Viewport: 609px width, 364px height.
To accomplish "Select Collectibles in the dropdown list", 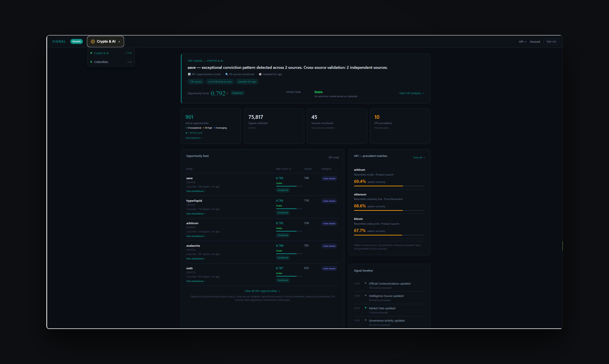I will (x=111, y=62).
